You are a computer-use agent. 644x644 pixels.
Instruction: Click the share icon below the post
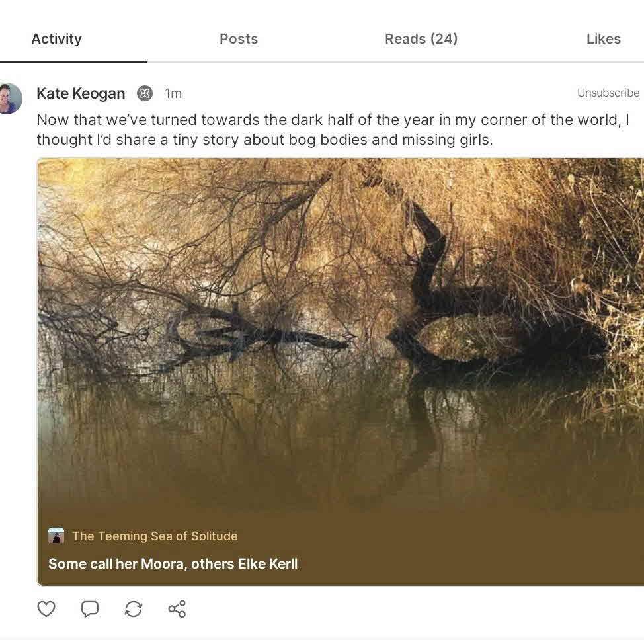177,608
